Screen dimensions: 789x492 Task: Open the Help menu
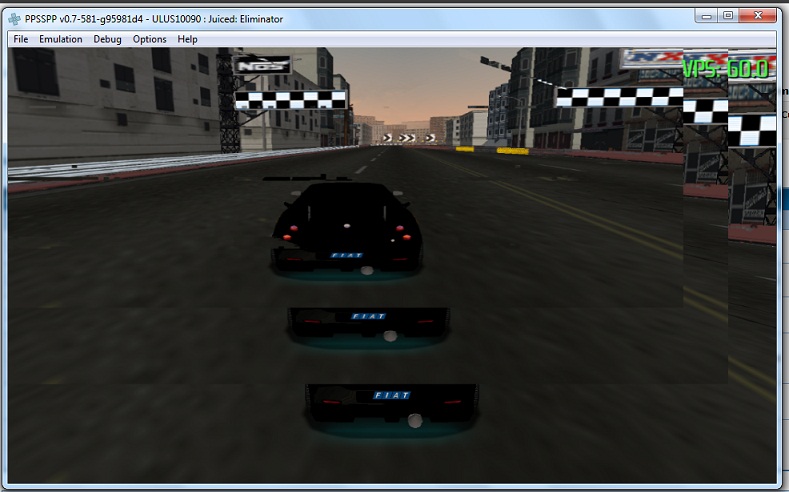coord(188,39)
